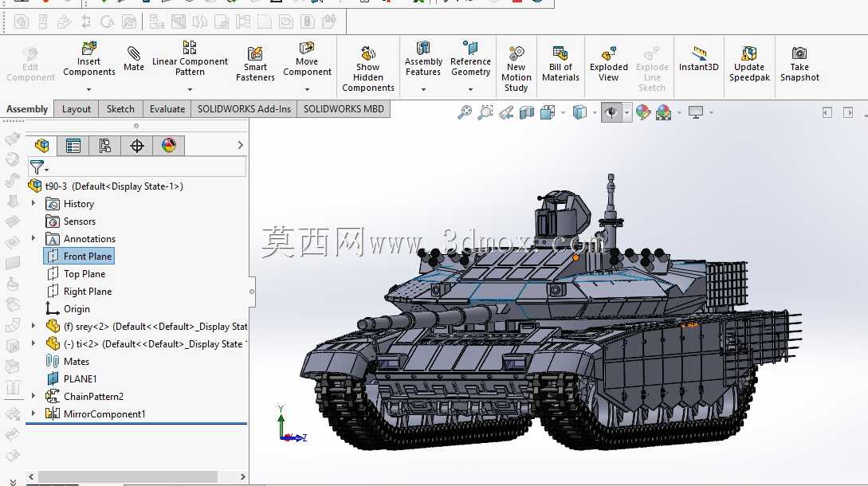Open FeatureManager Design Tree tab
Screen dimensions: 868x486
click(x=42, y=146)
